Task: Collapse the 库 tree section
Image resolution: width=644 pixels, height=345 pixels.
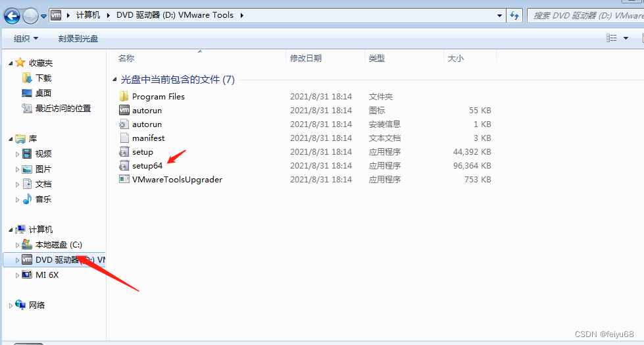Action: 11,139
